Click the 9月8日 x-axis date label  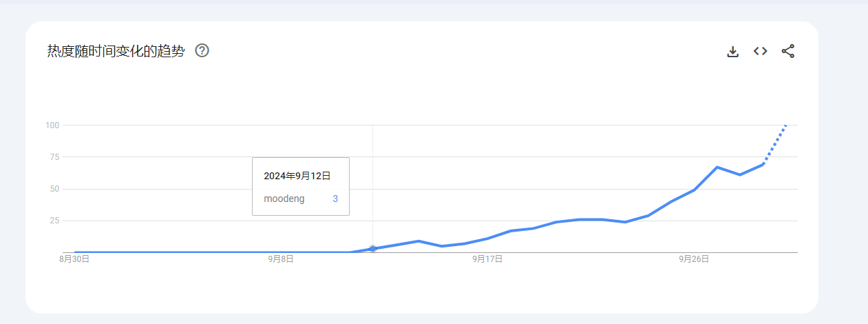[281, 259]
